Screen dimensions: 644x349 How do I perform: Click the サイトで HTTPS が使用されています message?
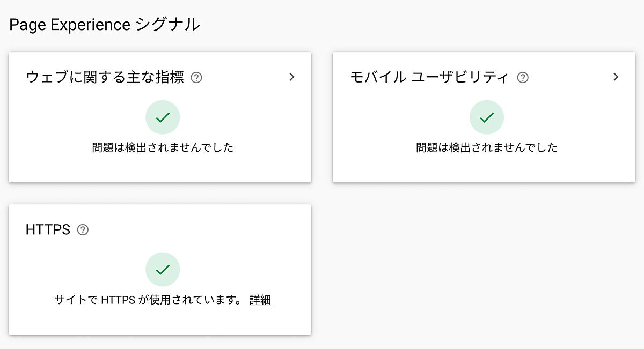pos(149,300)
